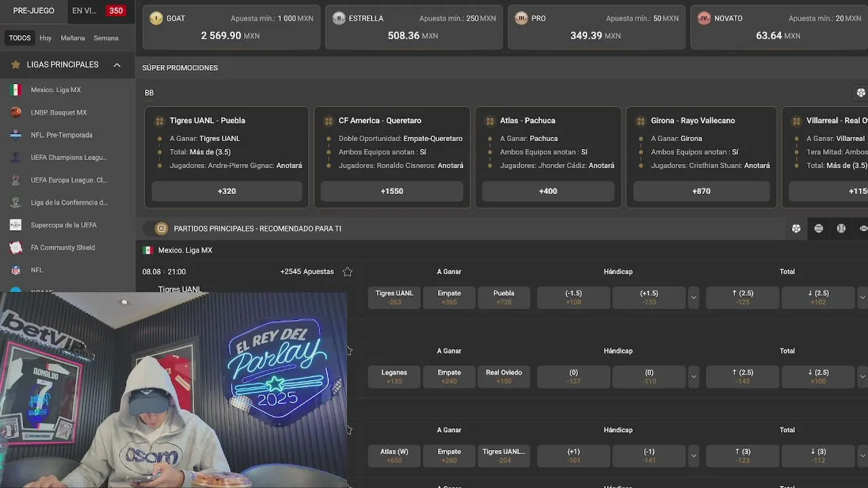Switch to the PRE-JUEGO tab
868x488 pixels.
(33, 11)
